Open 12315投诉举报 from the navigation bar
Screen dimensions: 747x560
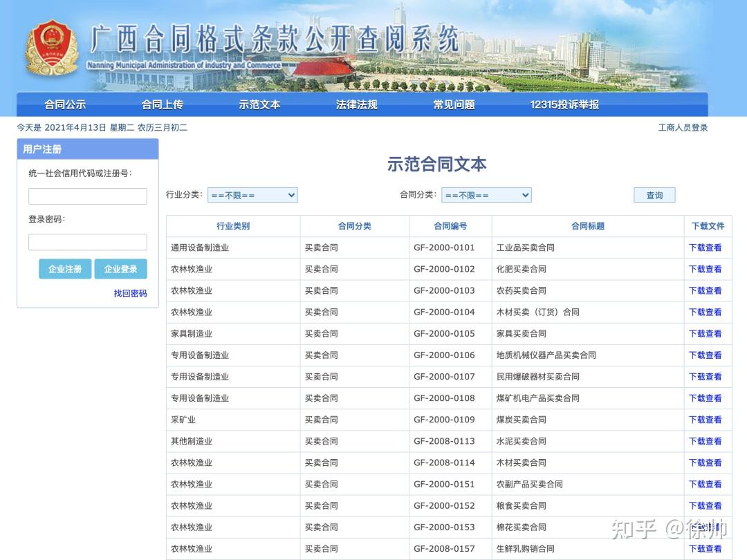pos(562,104)
